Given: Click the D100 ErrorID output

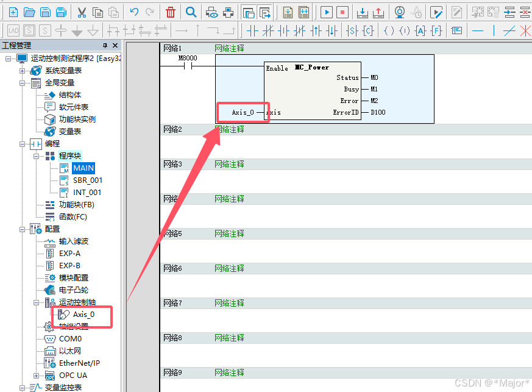Looking at the screenshot, I should [x=378, y=112].
